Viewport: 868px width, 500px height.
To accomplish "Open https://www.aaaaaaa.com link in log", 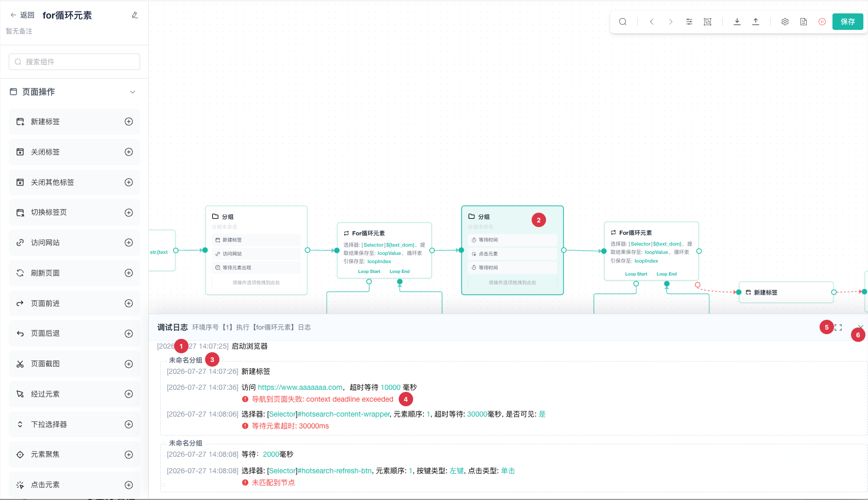I will click(x=300, y=387).
